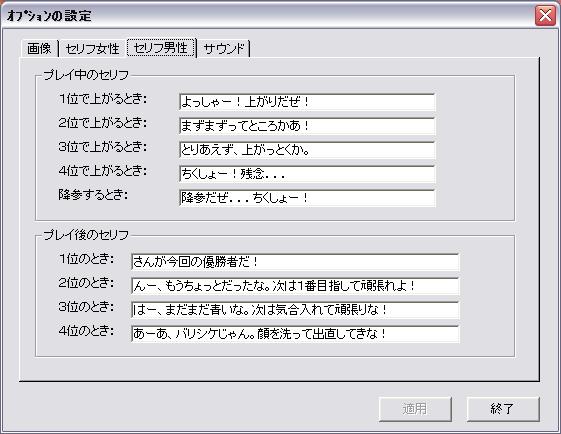Viewport: 561px width, 434px height.
Task: Select the 4位のとき field after play
Action: [x=295, y=334]
